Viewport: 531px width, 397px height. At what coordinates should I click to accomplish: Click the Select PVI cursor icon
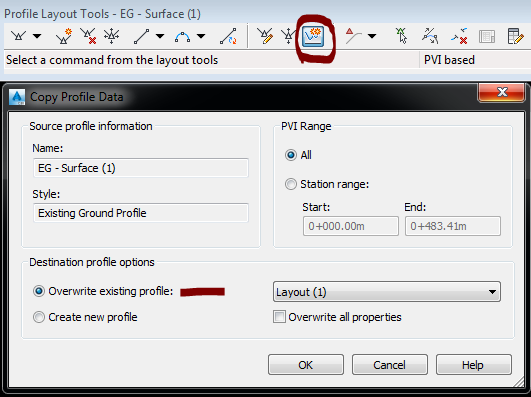(x=401, y=36)
